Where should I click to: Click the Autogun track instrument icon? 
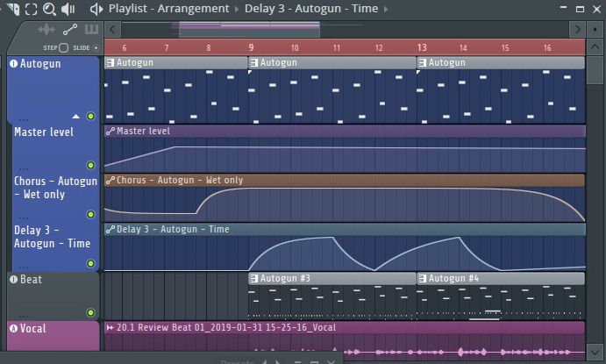click(x=13, y=63)
